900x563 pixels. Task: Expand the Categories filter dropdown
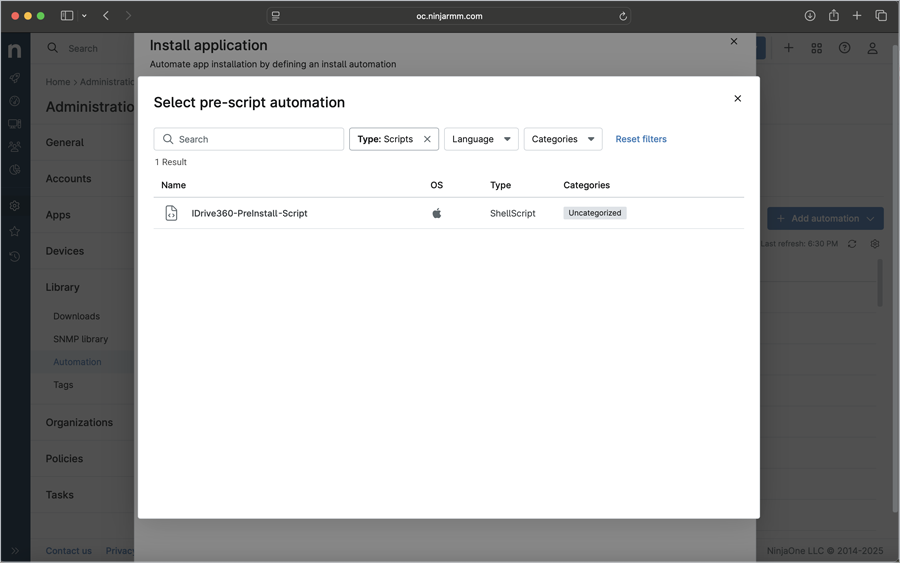click(x=562, y=139)
